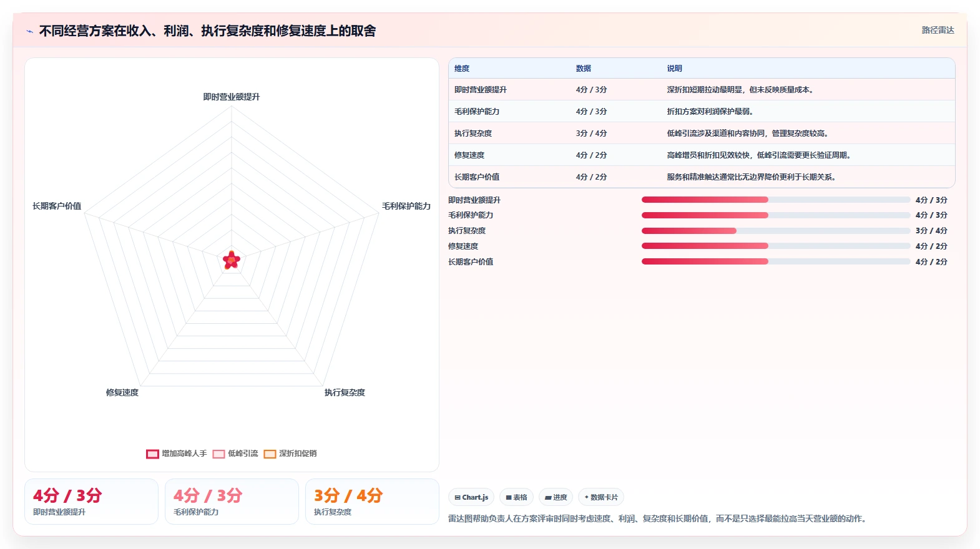
Task: Click the page title about 经营方案 取舍
Action: click(207, 31)
